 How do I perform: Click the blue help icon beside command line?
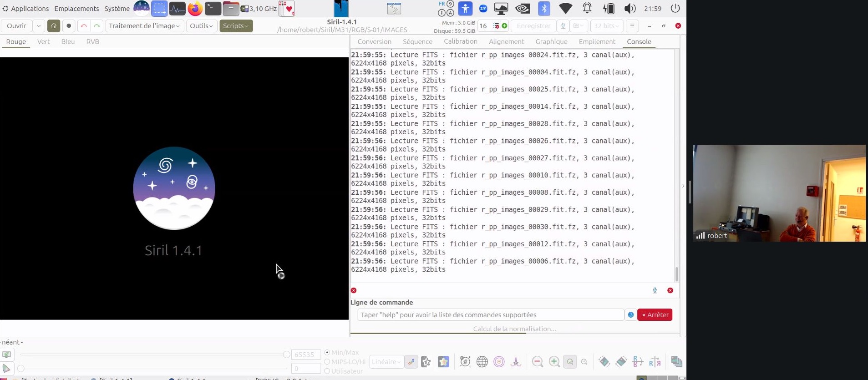[x=630, y=315]
